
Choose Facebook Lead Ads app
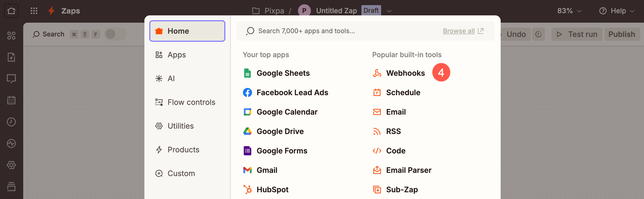(286, 92)
